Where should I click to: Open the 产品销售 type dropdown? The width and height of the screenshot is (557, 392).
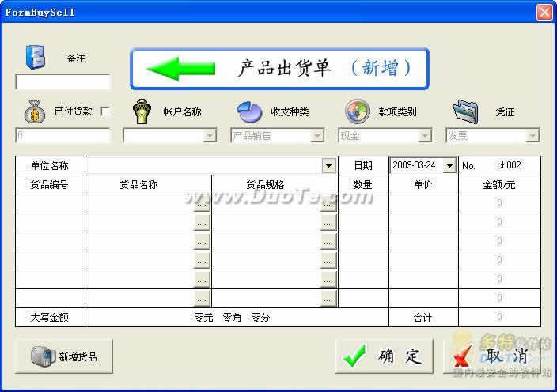(317, 136)
